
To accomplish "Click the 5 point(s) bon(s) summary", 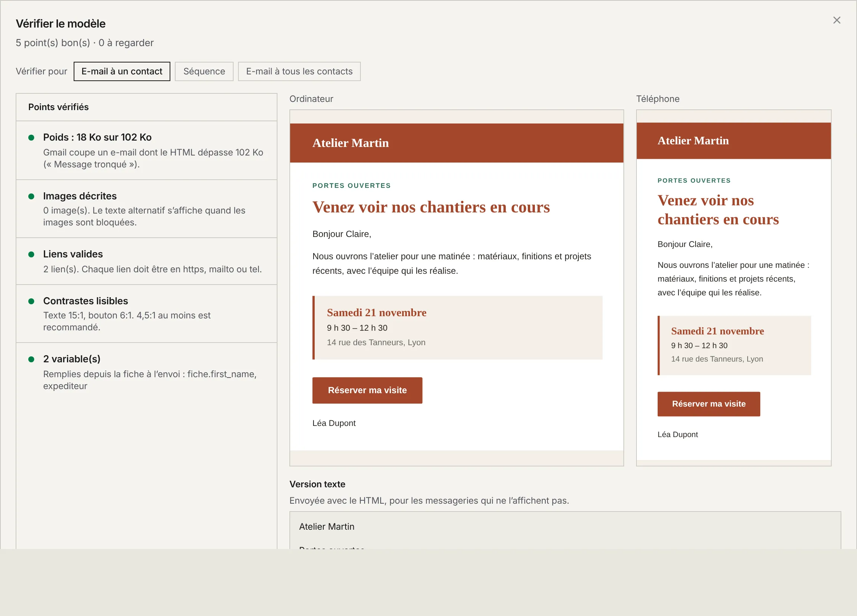I will tap(85, 43).
